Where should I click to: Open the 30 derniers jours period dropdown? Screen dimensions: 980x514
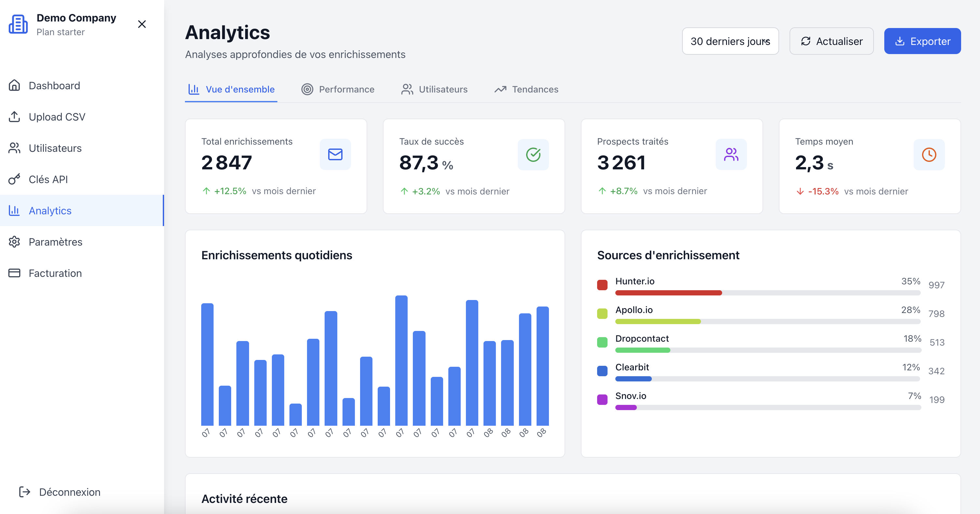[730, 41]
